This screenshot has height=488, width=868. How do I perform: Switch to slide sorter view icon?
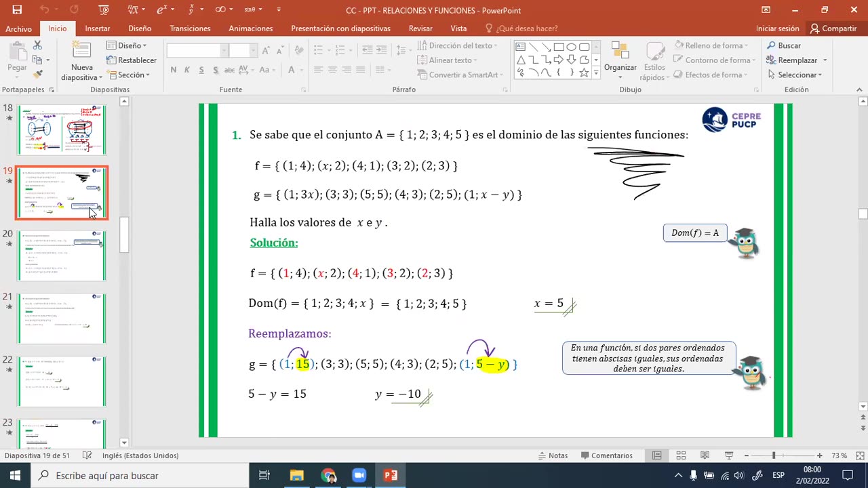[681, 455]
